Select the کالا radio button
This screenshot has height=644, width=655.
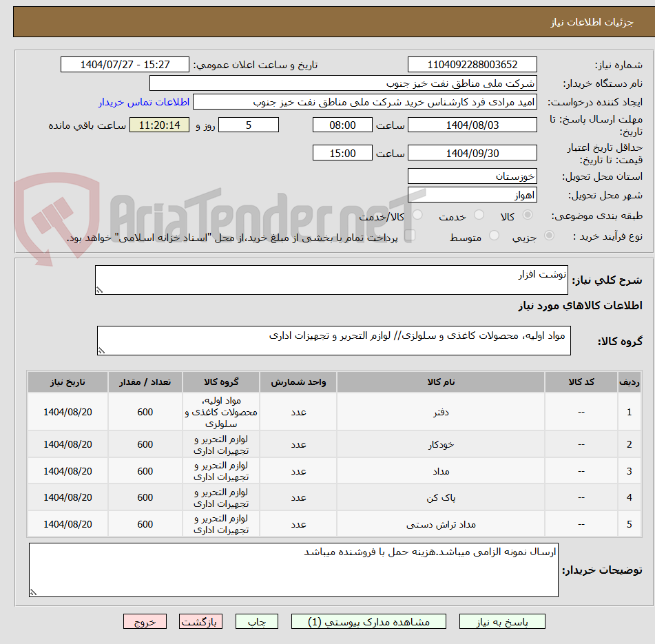point(528,215)
